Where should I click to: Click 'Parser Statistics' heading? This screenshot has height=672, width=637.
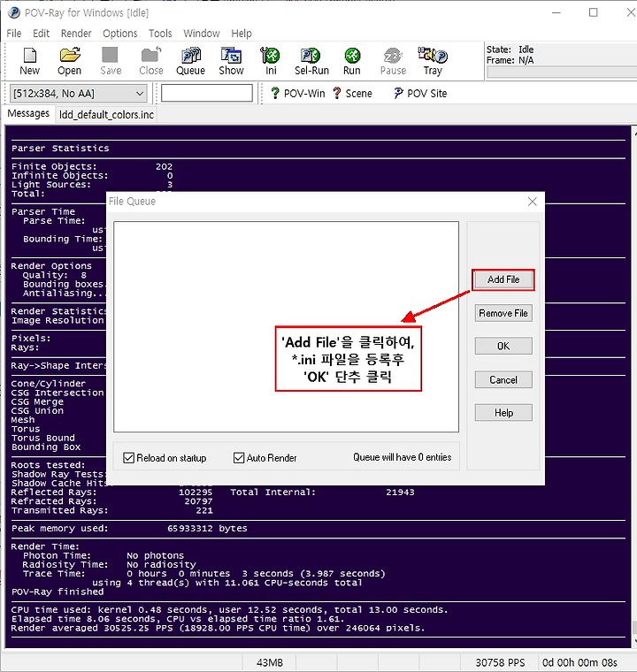click(x=60, y=149)
